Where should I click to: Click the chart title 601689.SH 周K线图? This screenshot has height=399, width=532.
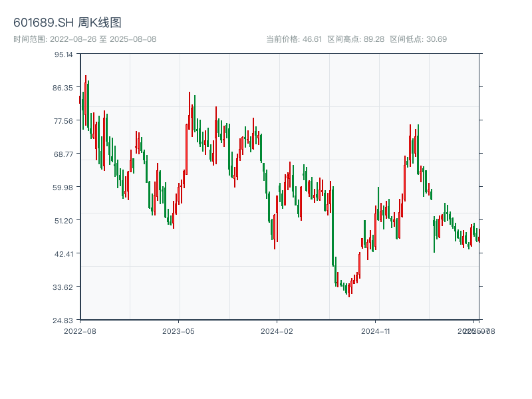67,23
